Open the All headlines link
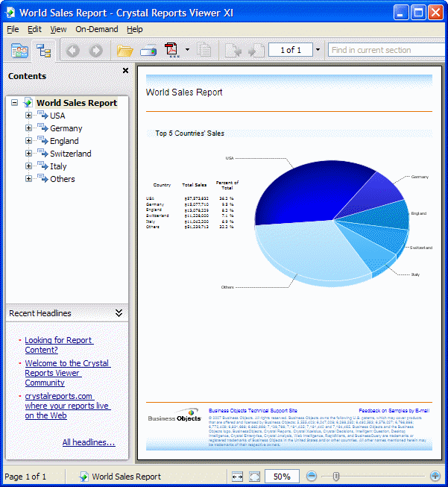 point(89,442)
